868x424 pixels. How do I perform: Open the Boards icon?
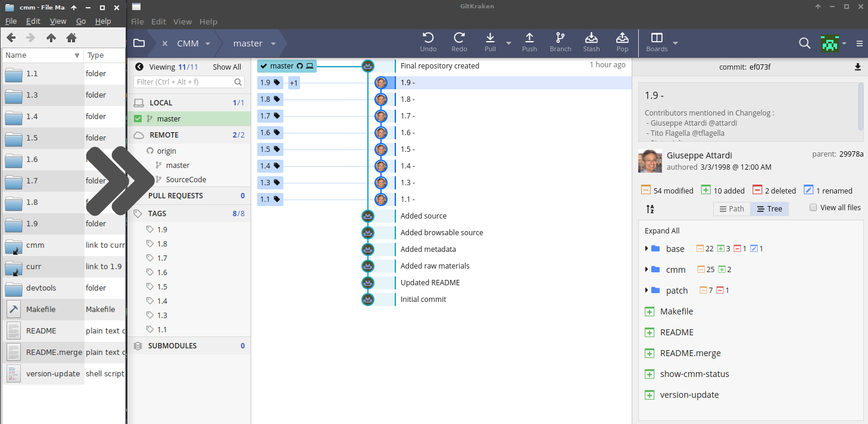pyautogui.click(x=657, y=38)
